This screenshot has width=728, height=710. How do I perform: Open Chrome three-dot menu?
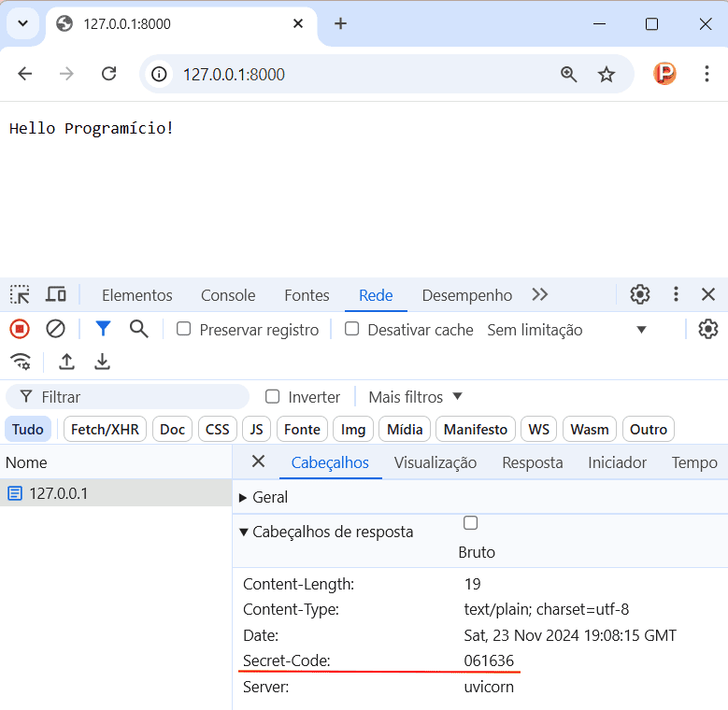(x=707, y=74)
